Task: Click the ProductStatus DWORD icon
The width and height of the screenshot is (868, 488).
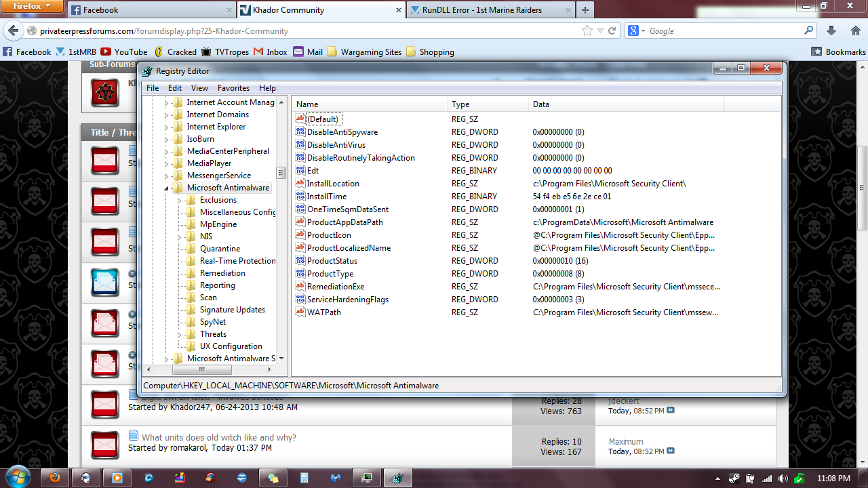Action: (x=300, y=260)
